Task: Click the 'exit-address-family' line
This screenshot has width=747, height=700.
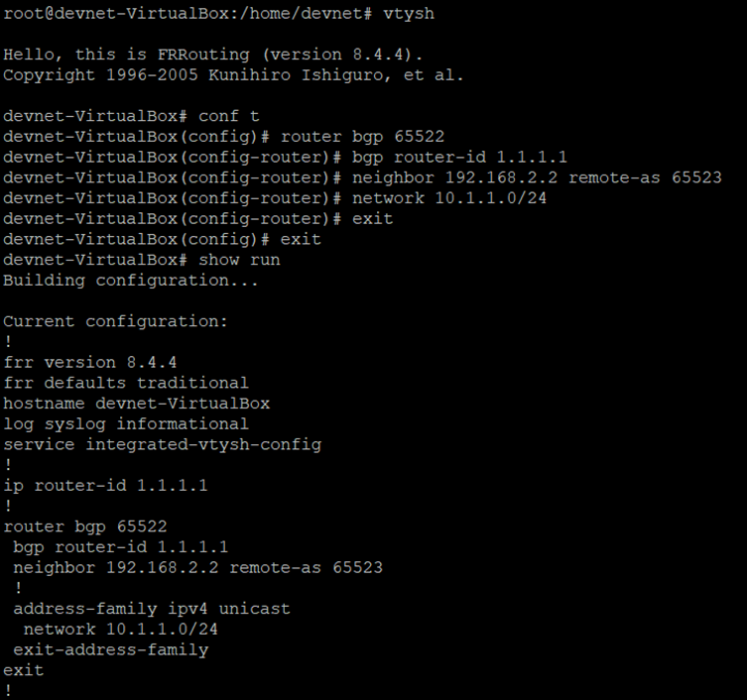Action: pos(110,650)
